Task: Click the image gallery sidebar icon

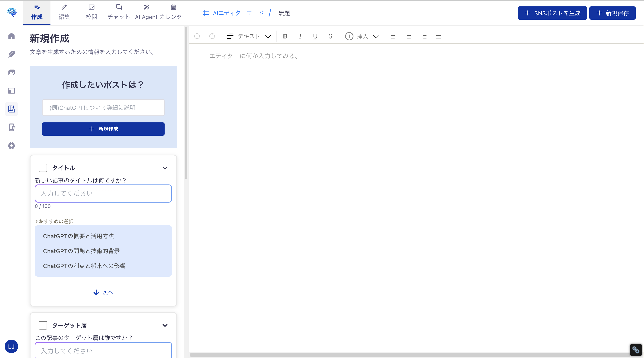Action: (x=11, y=72)
